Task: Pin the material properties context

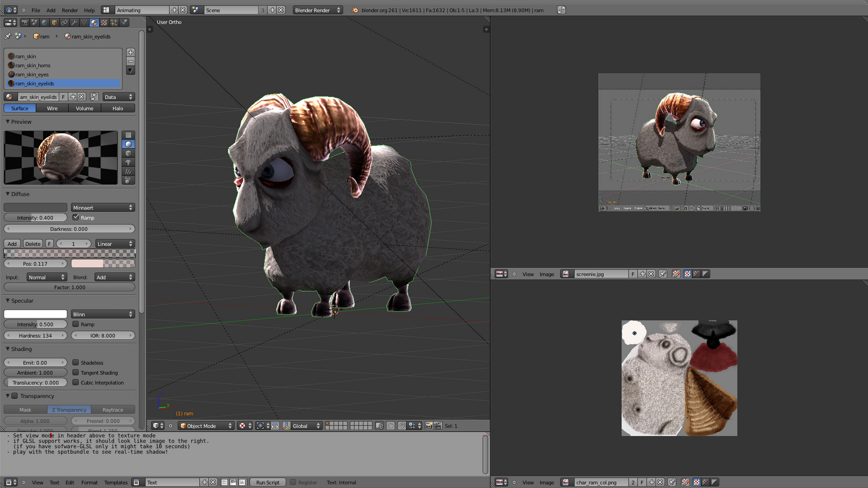Action: (x=7, y=36)
